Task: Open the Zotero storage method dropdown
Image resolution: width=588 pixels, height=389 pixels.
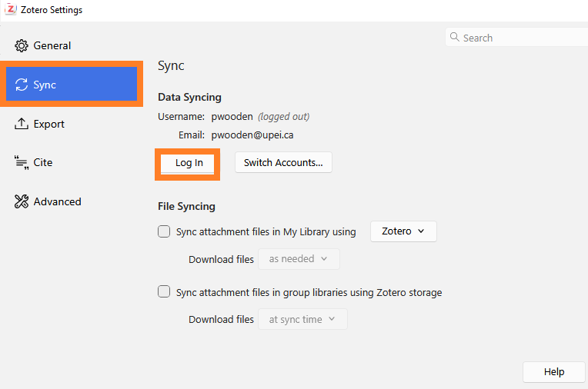Action: [403, 231]
